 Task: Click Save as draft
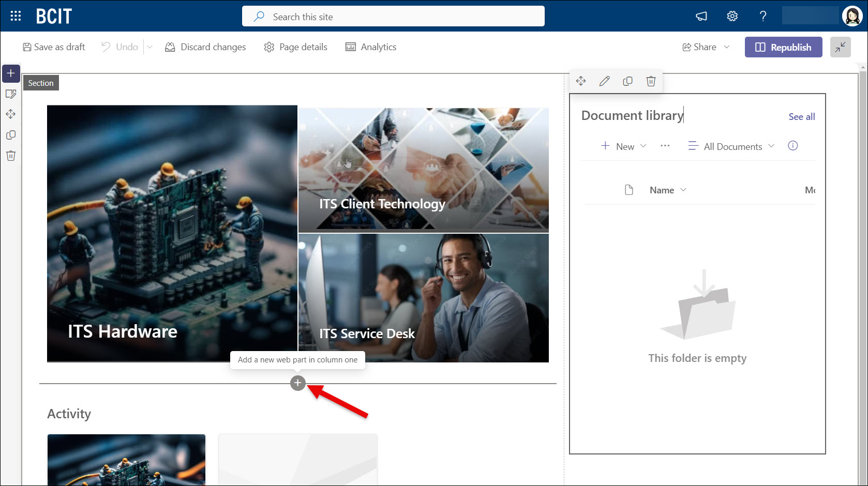point(54,47)
